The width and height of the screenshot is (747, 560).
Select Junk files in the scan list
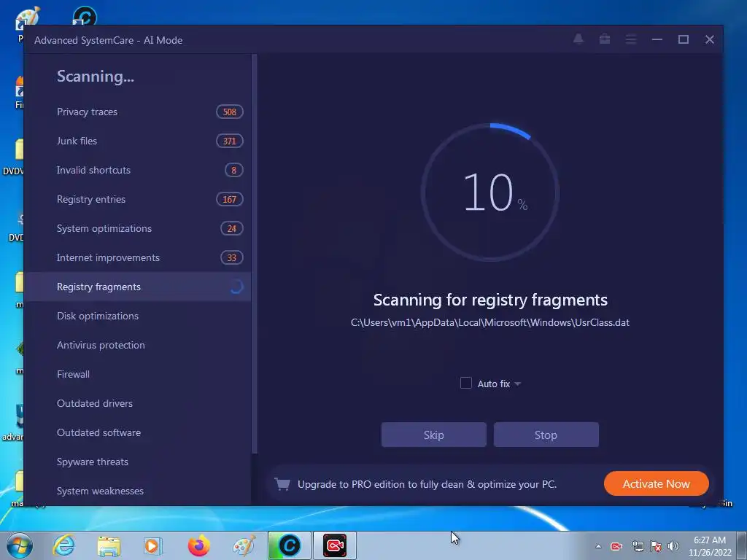pos(137,141)
